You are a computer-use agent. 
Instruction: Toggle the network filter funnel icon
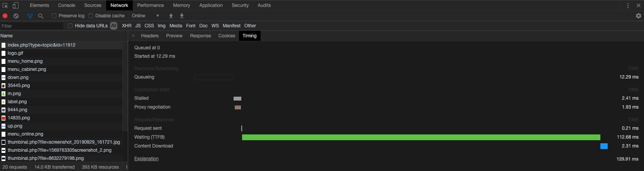pyautogui.click(x=30, y=16)
